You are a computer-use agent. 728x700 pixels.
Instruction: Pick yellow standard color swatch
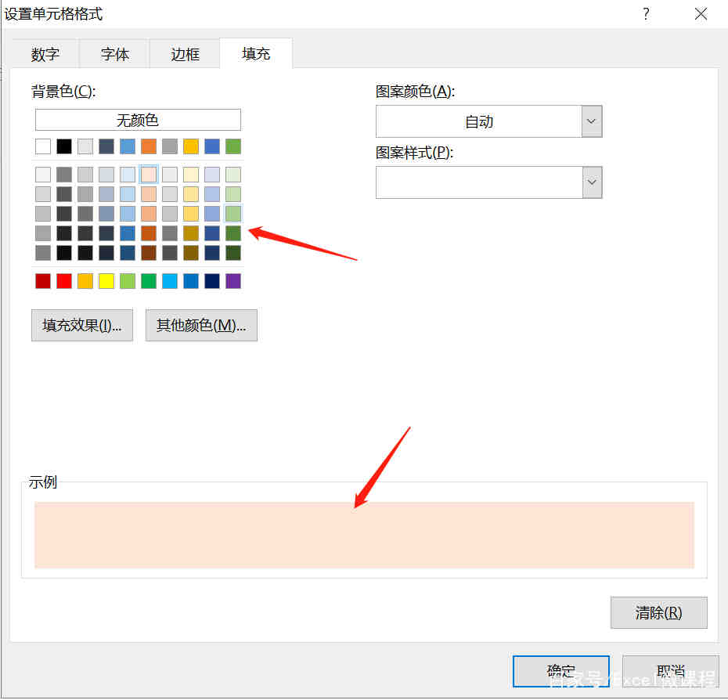coord(106,281)
